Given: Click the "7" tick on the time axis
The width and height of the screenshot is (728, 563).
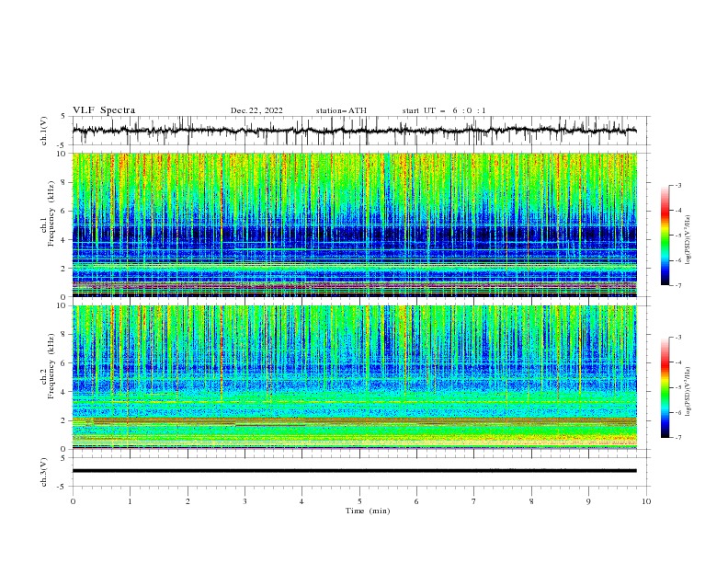Looking at the screenshot, I should [x=474, y=501].
